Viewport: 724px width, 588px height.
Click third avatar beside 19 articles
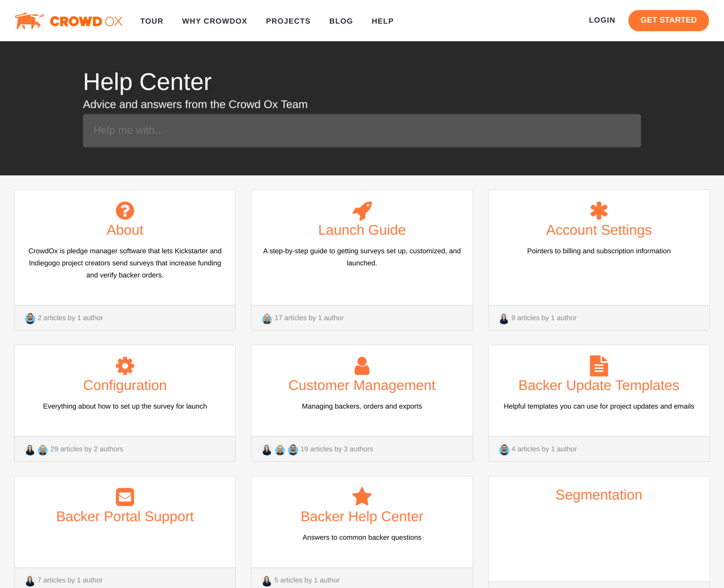(x=293, y=450)
